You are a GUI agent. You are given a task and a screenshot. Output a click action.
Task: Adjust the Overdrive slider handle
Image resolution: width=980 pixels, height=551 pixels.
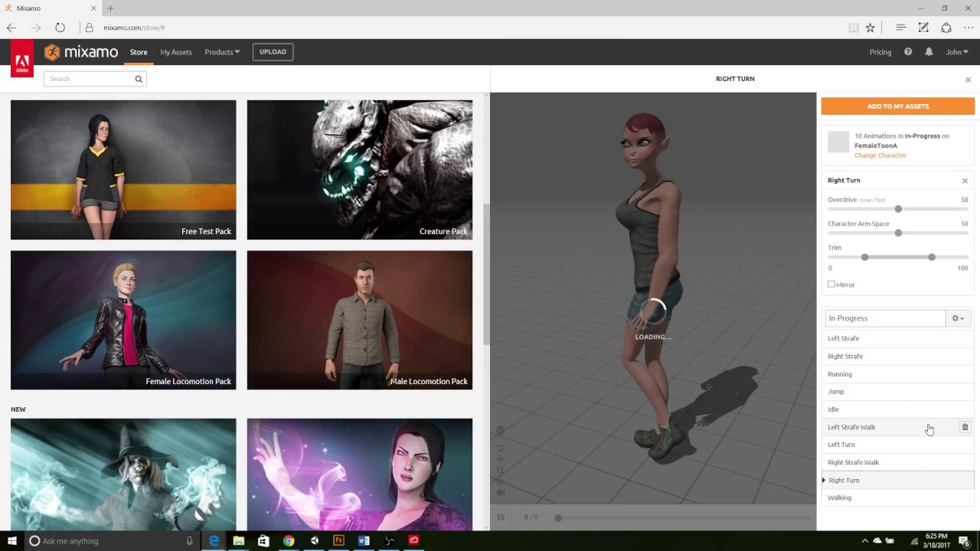(898, 209)
